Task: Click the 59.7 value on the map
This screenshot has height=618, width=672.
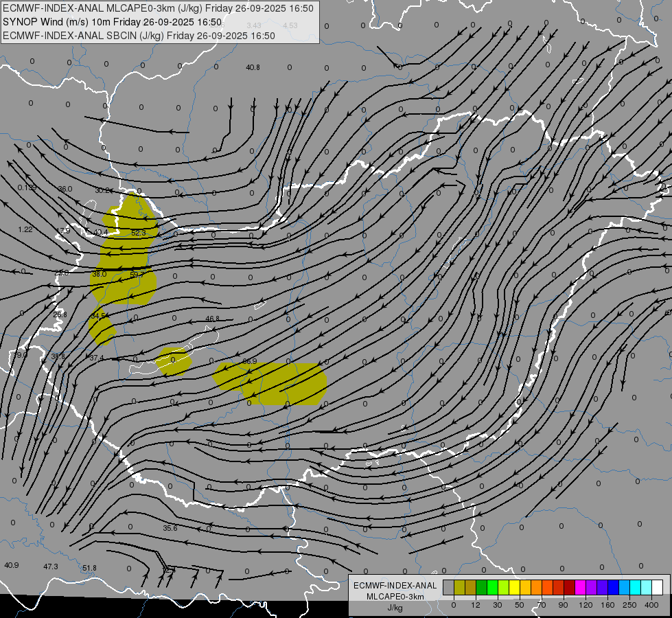Action: [137, 275]
